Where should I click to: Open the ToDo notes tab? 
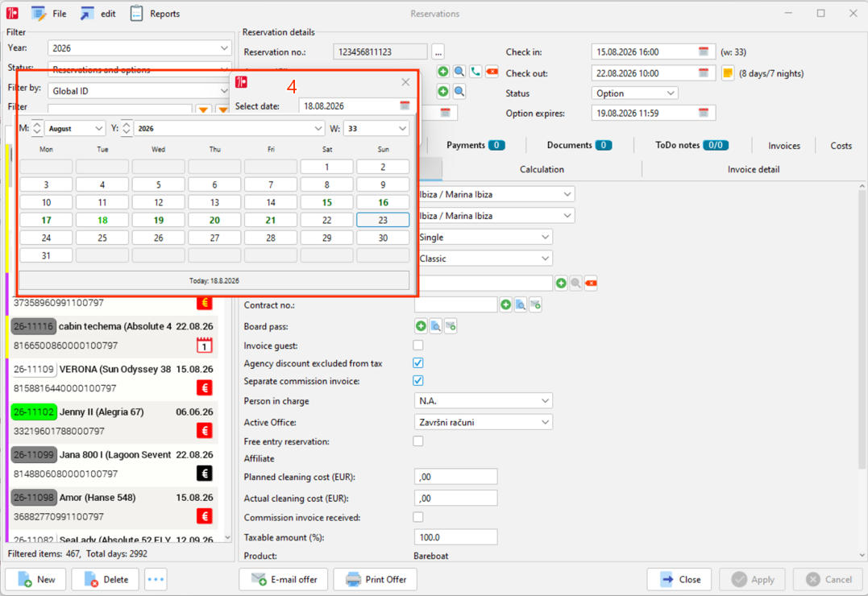(691, 145)
